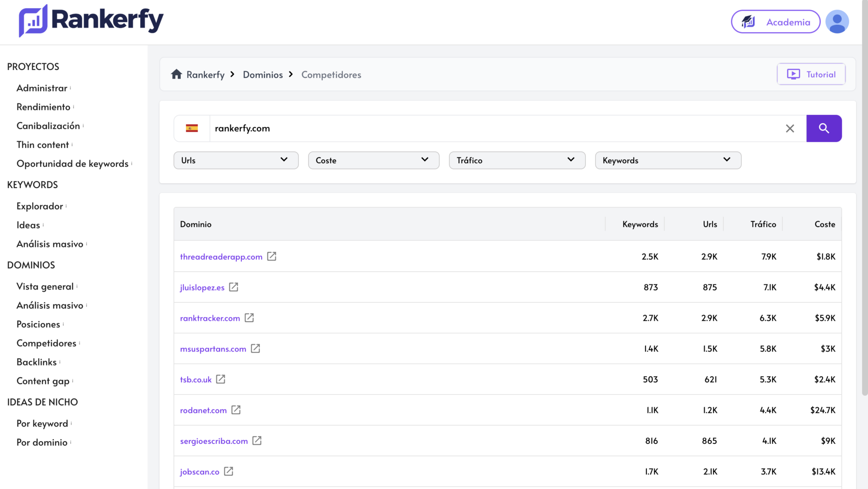The width and height of the screenshot is (868, 489).
Task: Clear the domain search field
Action: 790,128
